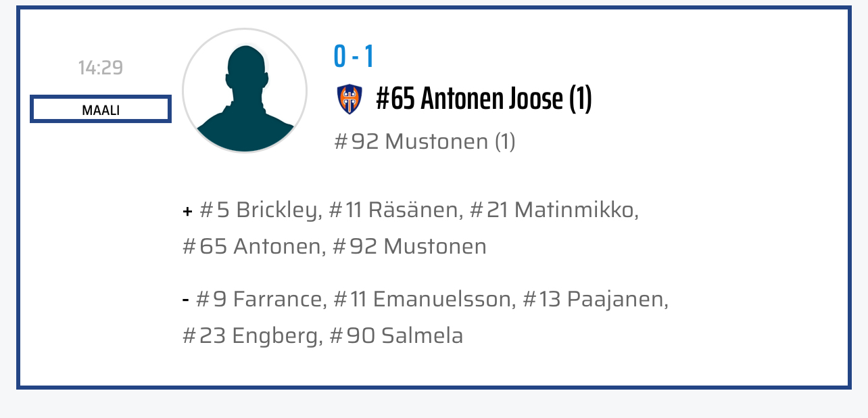
Task: Select #11 Emanuelsson in minus players
Action: point(425,299)
